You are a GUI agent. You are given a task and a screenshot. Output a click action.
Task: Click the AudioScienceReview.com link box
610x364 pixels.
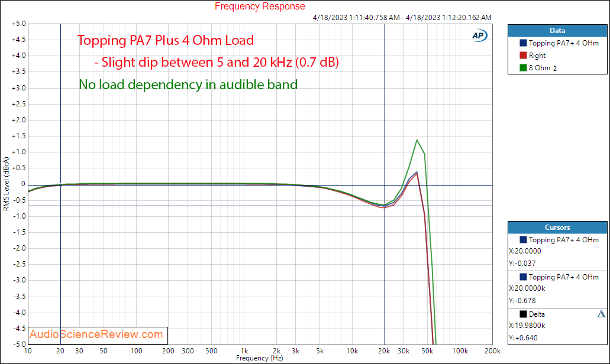point(98,335)
